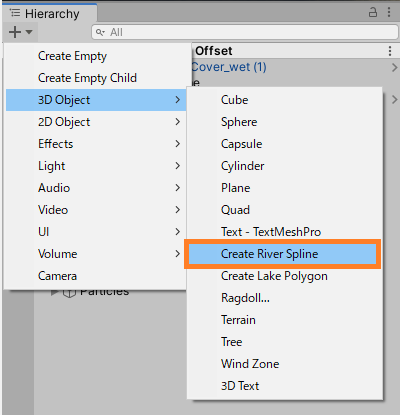Select the Cover_wet (1) hierarchy item

point(229,67)
